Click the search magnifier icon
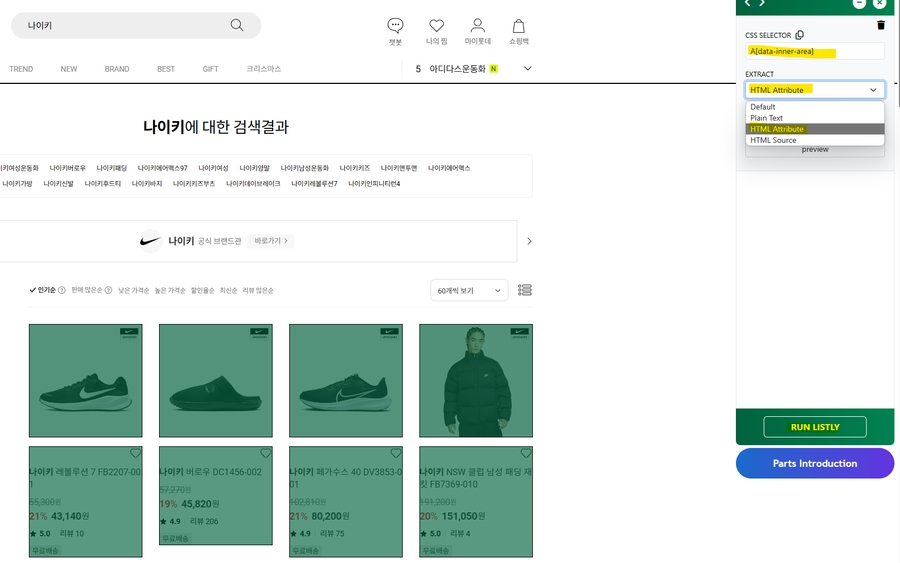Image resolution: width=900 pixels, height=563 pixels. tap(237, 25)
